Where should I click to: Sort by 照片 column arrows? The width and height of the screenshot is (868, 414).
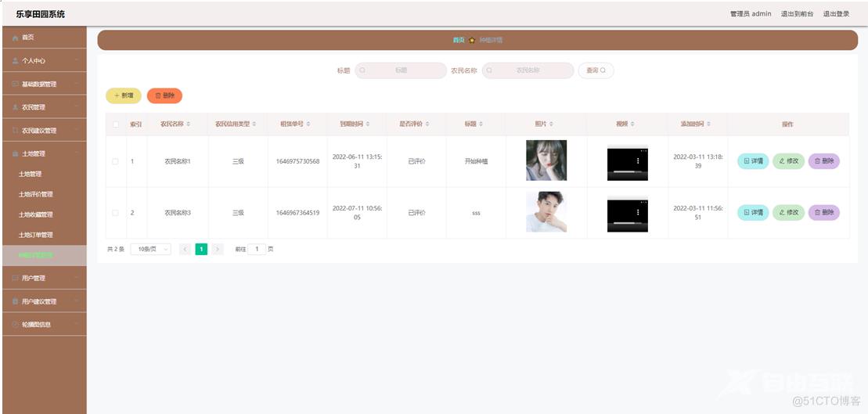click(551, 124)
